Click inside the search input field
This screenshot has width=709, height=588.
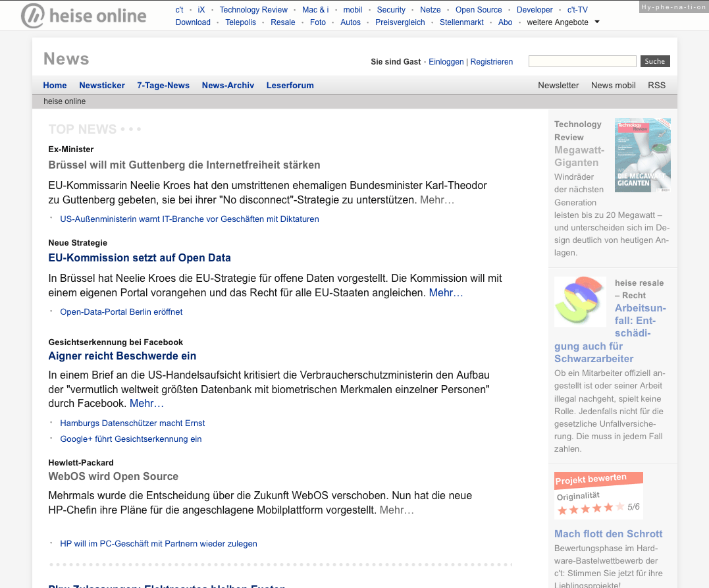582,61
